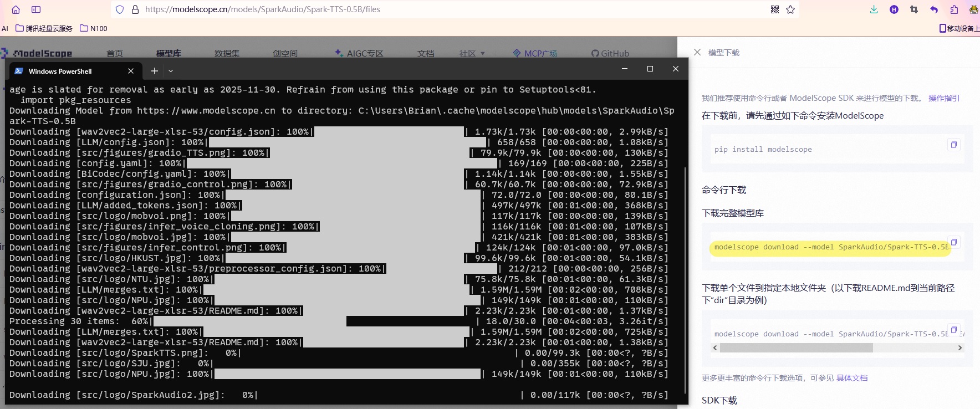
Task: Open the N100 bookmark folder
Action: pos(94,28)
